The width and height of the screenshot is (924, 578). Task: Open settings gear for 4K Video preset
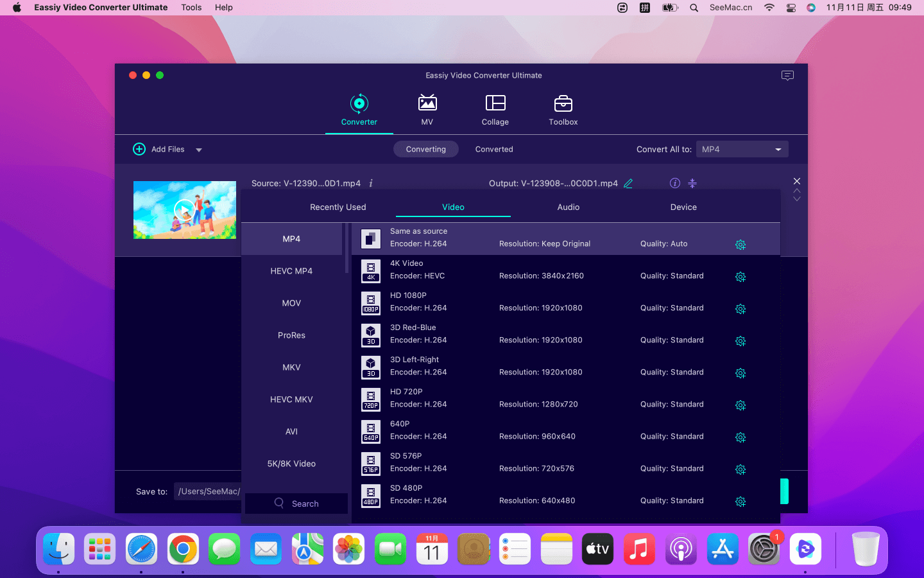(x=740, y=277)
